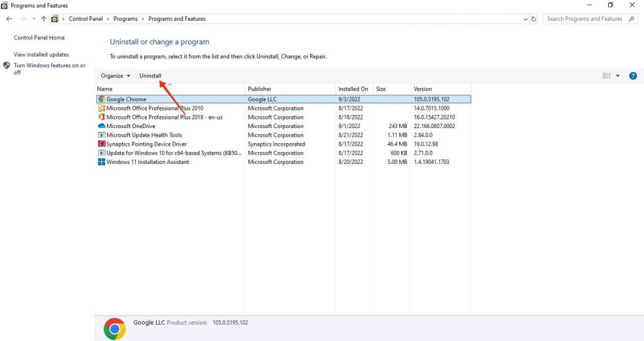Viewport: 644px width, 341px height.
Task: Click the Google LLC publisher cell
Action: (x=262, y=99)
